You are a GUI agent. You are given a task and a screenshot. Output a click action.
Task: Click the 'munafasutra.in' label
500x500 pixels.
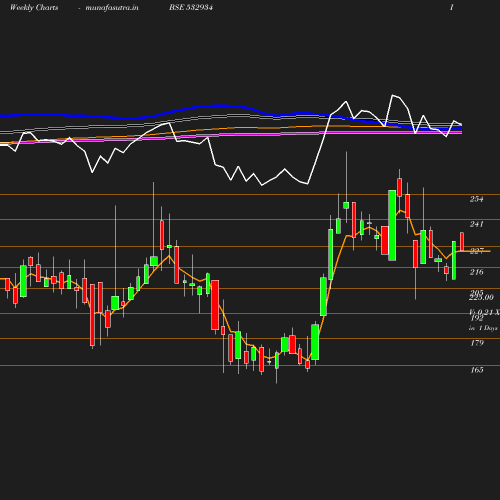tap(112, 8)
